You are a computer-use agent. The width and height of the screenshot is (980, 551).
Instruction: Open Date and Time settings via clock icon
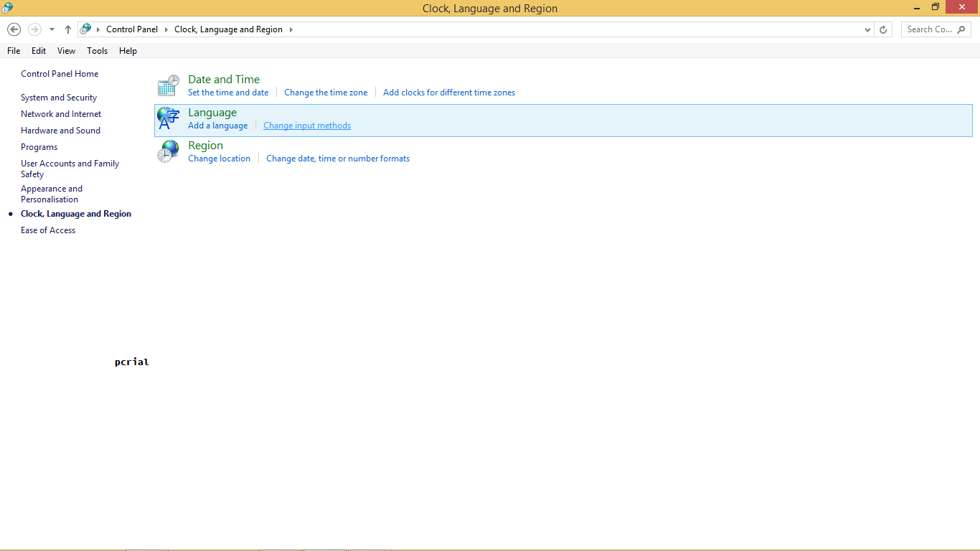[168, 84]
